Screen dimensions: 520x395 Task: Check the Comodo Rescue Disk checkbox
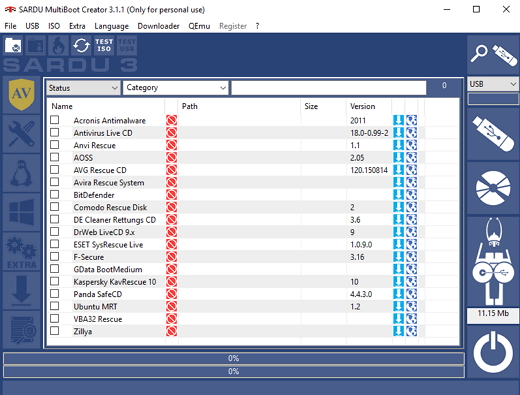(55, 207)
